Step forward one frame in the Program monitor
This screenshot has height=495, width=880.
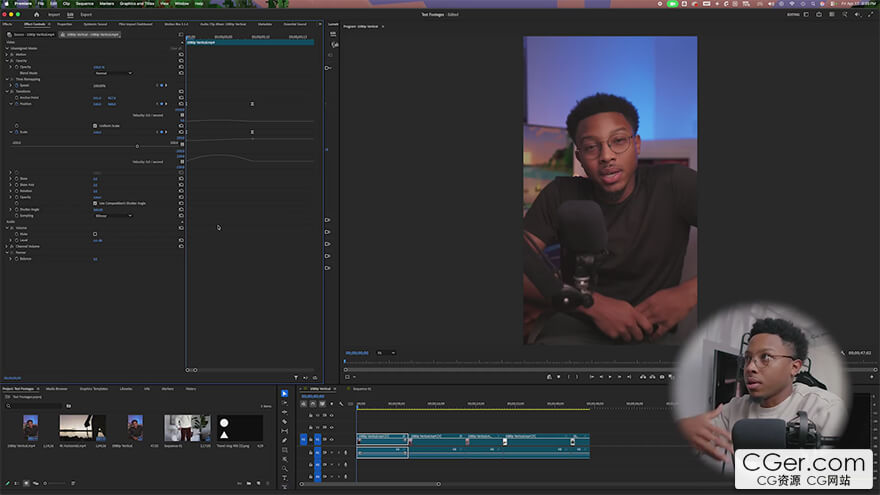pyautogui.click(x=620, y=377)
